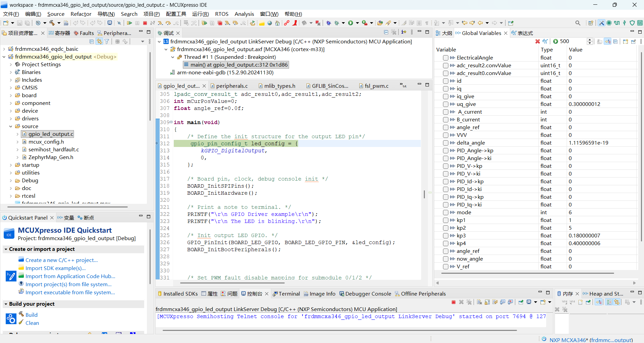Click the Build link in Quickstart panel
The image size is (644, 343).
(32, 315)
